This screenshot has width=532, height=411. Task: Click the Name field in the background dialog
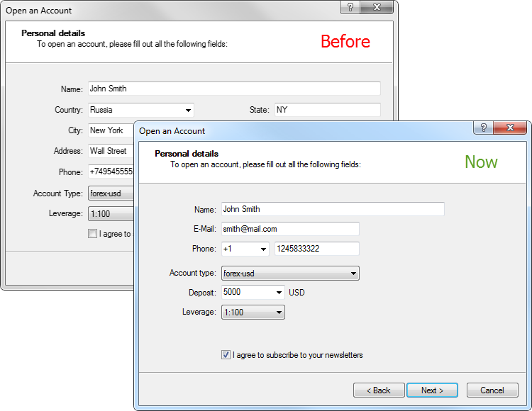(x=234, y=89)
